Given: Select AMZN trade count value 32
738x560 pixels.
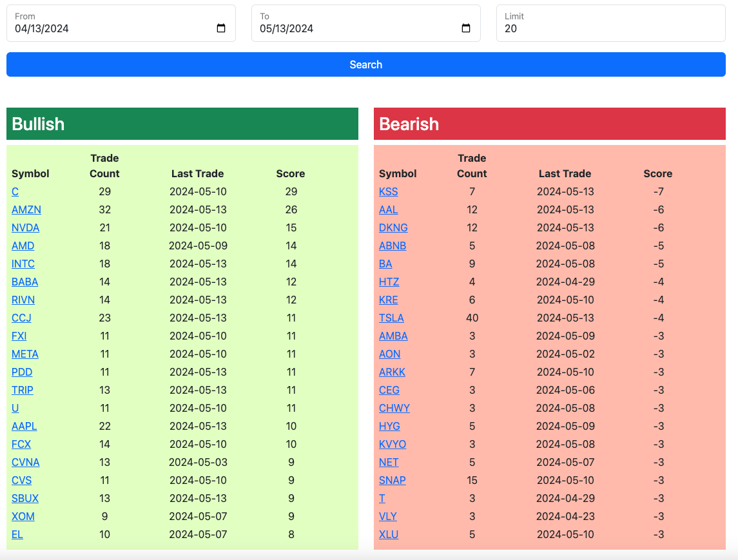Looking at the screenshot, I should tap(104, 210).
